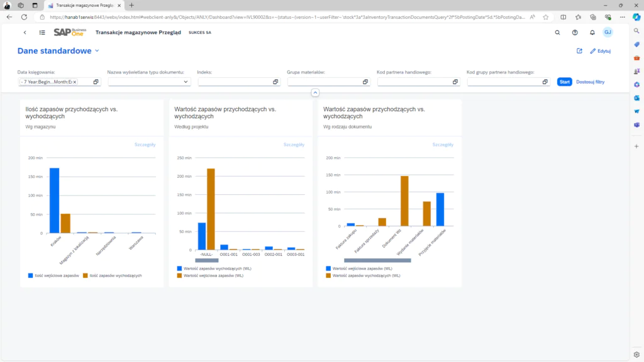
Task: Open the help question mark icon
Action: (574, 32)
